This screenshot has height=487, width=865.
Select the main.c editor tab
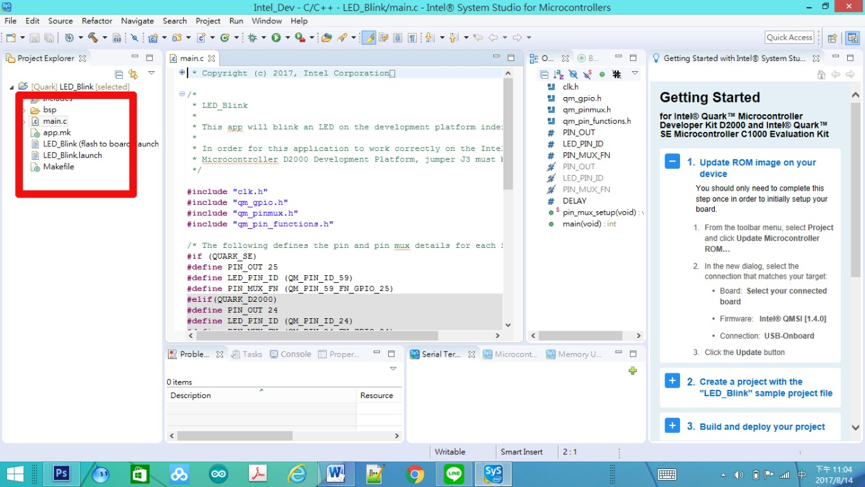[191, 58]
